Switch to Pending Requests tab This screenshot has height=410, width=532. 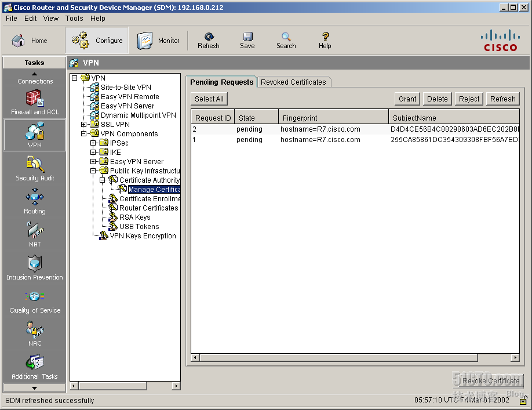click(x=221, y=82)
